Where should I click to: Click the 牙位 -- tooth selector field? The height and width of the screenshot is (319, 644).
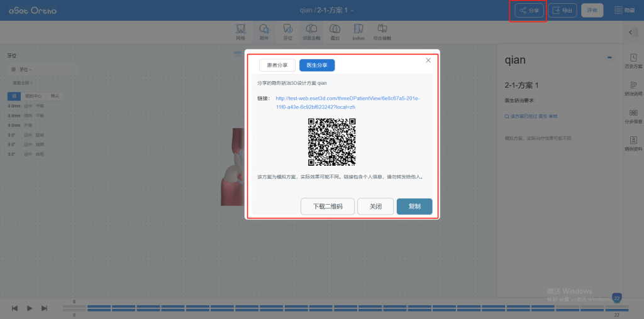[43, 70]
